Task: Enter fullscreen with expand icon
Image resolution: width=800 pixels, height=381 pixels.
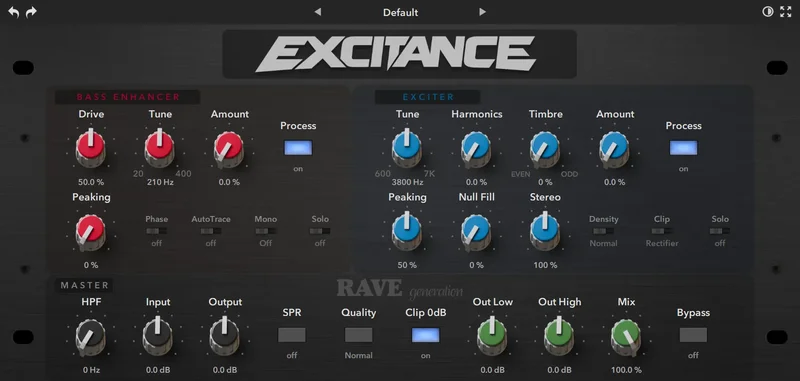Action: point(786,12)
